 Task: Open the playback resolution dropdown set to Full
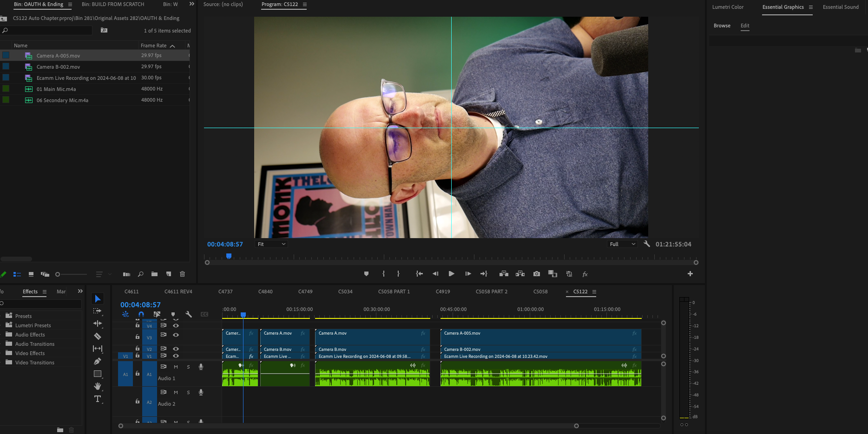[622, 244]
